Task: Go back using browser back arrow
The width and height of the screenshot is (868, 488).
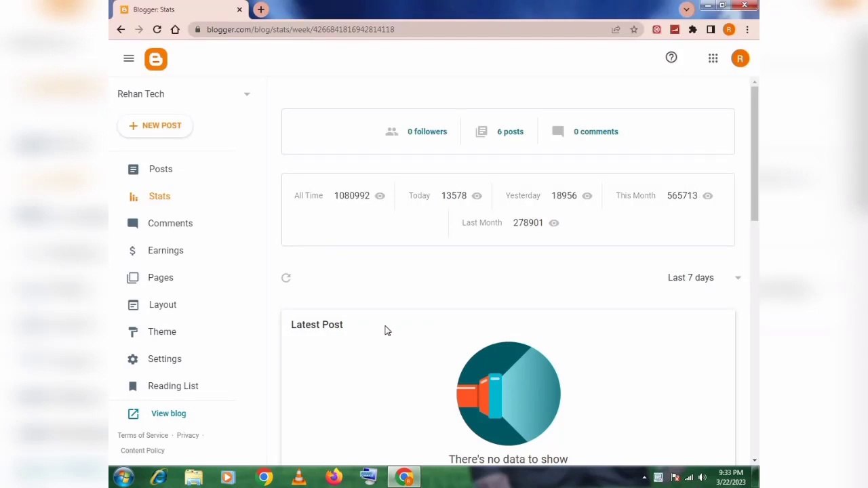Action: pyautogui.click(x=121, y=29)
